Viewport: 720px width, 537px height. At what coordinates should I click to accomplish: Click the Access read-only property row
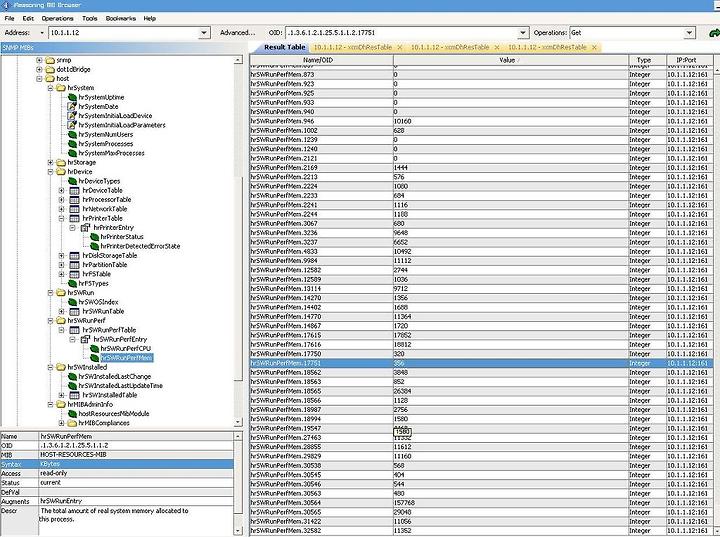coord(117,473)
